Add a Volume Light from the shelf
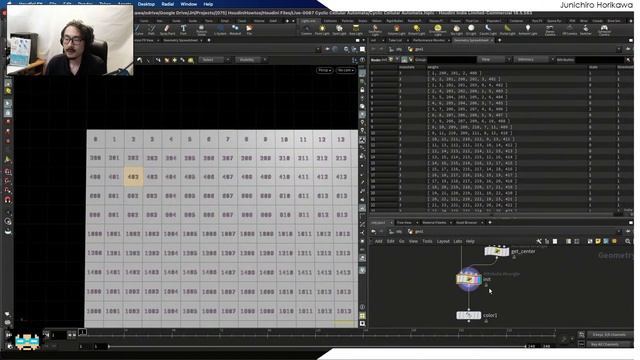The height and width of the screenshot is (360, 640). [x=396, y=29]
